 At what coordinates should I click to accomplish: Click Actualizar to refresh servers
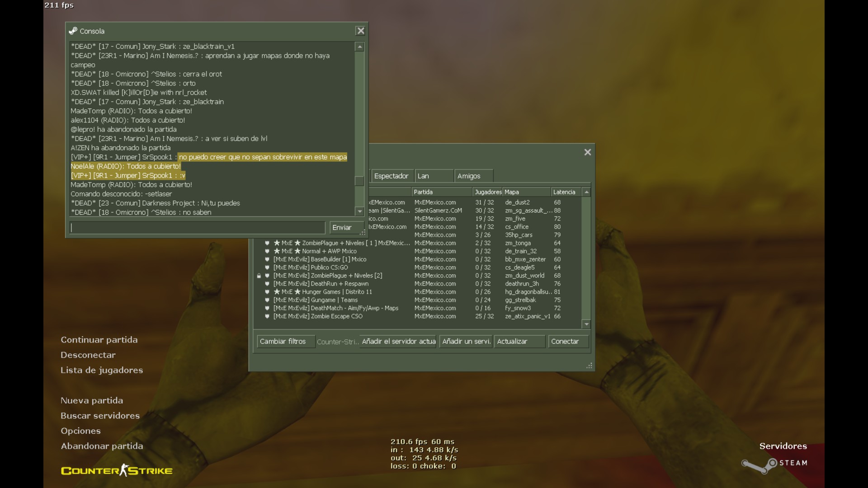pyautogui.click(x=519, y=342)
